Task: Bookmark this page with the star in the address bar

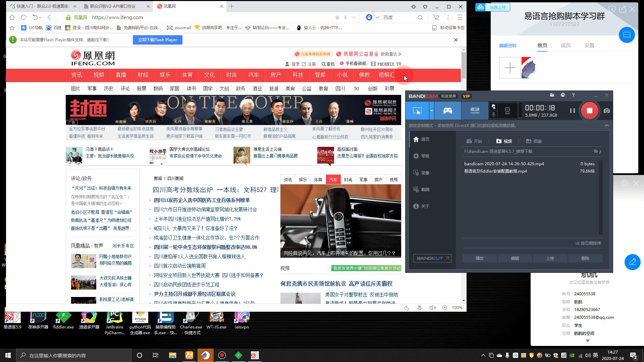Action: (x=337, y=17)
